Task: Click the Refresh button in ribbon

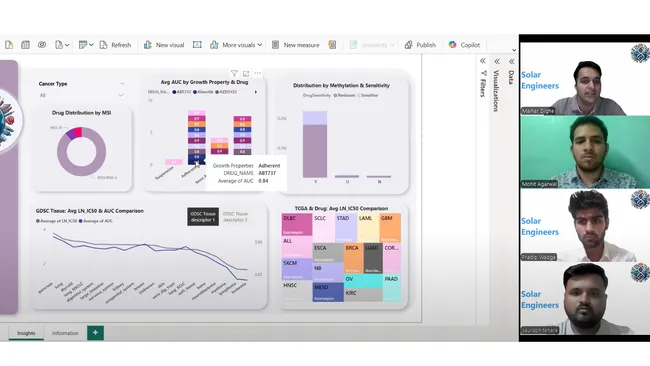Action: coord(115,45)
